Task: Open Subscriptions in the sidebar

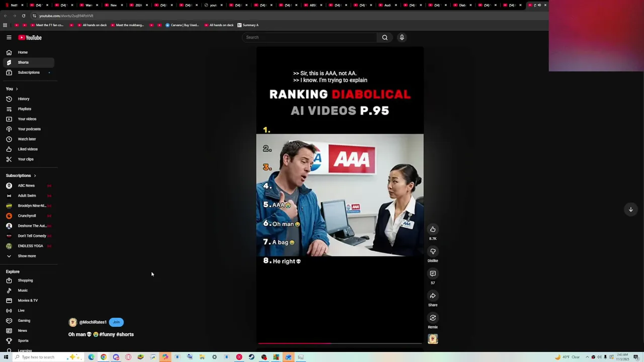Action: [x=29, y=72]
